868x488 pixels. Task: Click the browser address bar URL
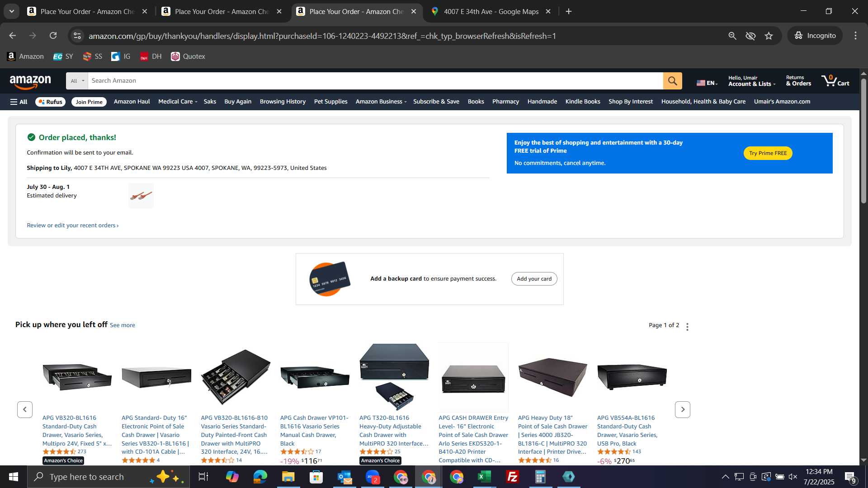pos(322,36)
